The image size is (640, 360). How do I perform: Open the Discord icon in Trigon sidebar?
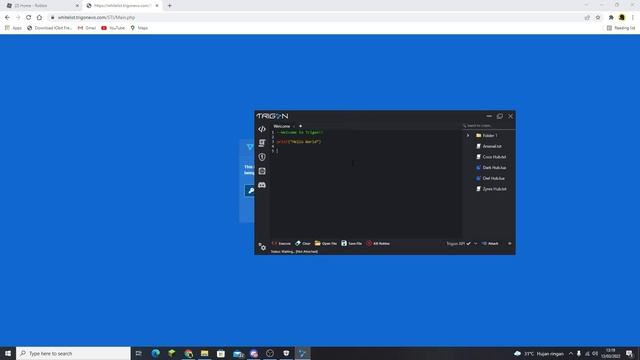pyautogui.click(x=262, y=185)
